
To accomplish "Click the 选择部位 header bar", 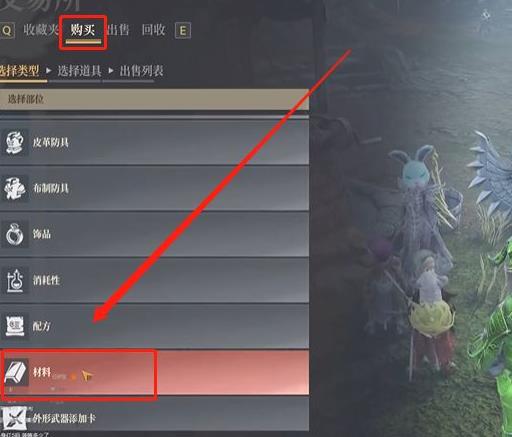I will point(154,99).
